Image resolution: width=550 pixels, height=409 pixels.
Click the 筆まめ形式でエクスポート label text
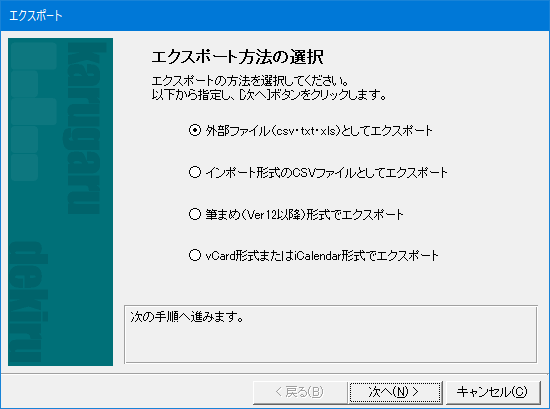pos(304,214)
